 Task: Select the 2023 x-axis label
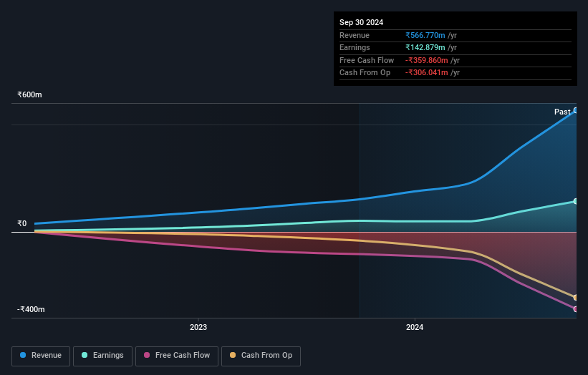[x=198, y=327]
